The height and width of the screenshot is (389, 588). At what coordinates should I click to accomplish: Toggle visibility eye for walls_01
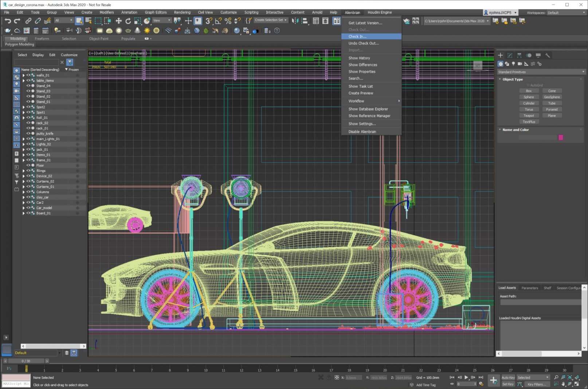28,75
